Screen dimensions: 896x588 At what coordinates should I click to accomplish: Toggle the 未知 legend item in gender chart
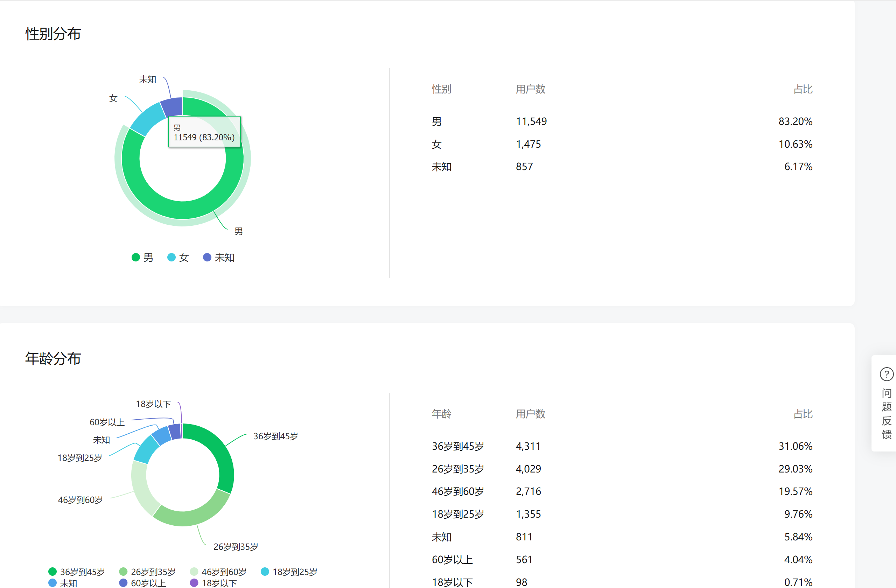(219, 258)
